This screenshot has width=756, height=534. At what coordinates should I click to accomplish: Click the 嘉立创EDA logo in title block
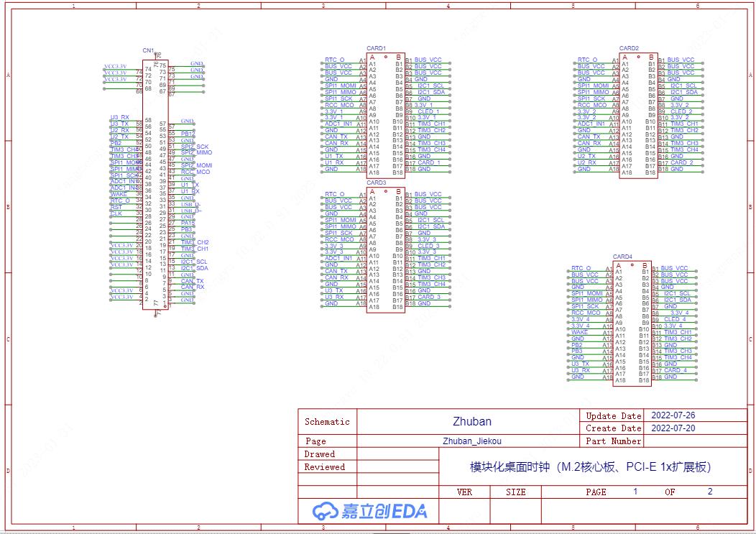tap(369, 511)
